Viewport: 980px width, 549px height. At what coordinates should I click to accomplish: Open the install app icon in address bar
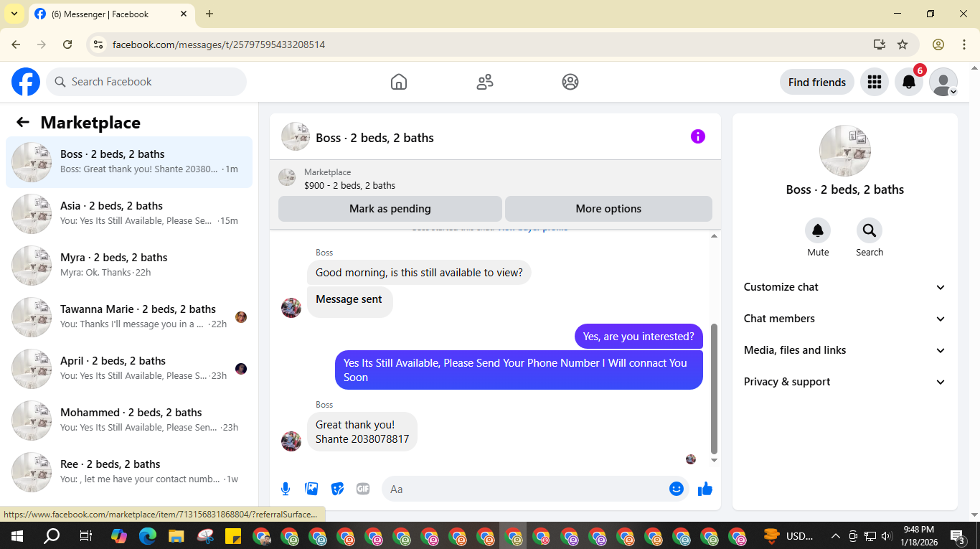click(880, 44)
